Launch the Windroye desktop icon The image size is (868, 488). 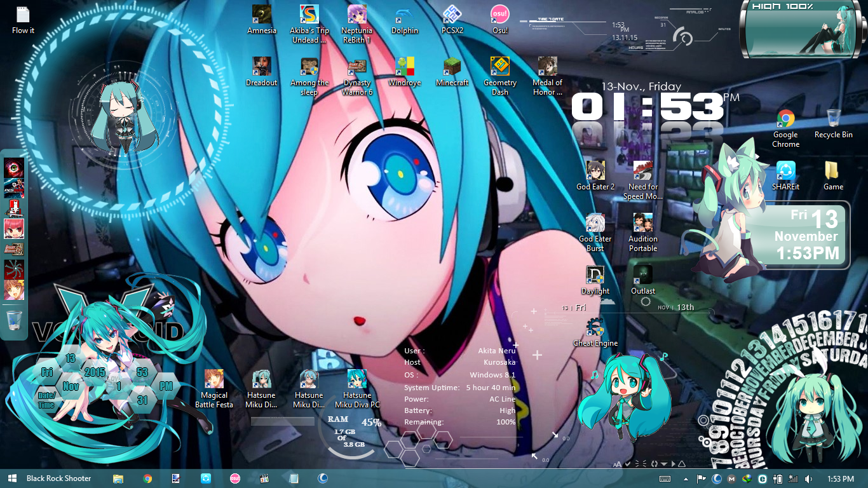tap(405, 72)
